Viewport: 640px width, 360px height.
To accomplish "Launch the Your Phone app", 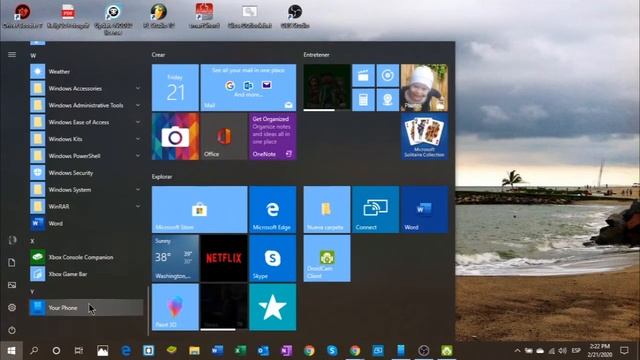I will click(86, 308).
